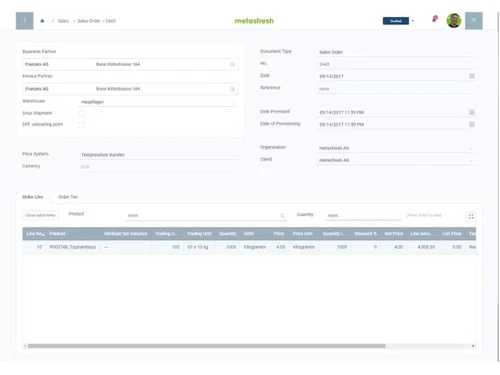This screenshot has width=500, height=375.
Task: Click the Trading Unit column header
Action: [x=199, y=234]
